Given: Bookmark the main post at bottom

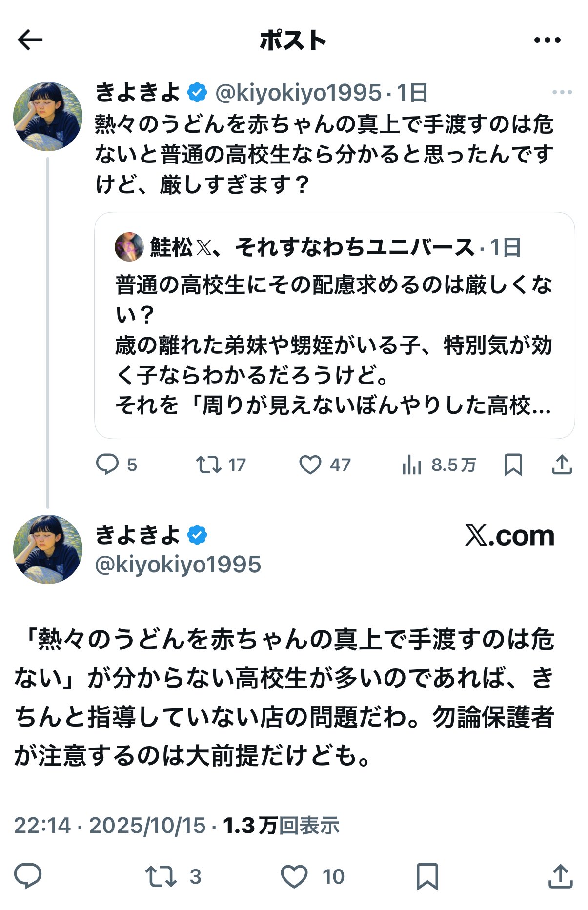Looking at the screenshot, I should pyautogui.click(x=427, y=876).
